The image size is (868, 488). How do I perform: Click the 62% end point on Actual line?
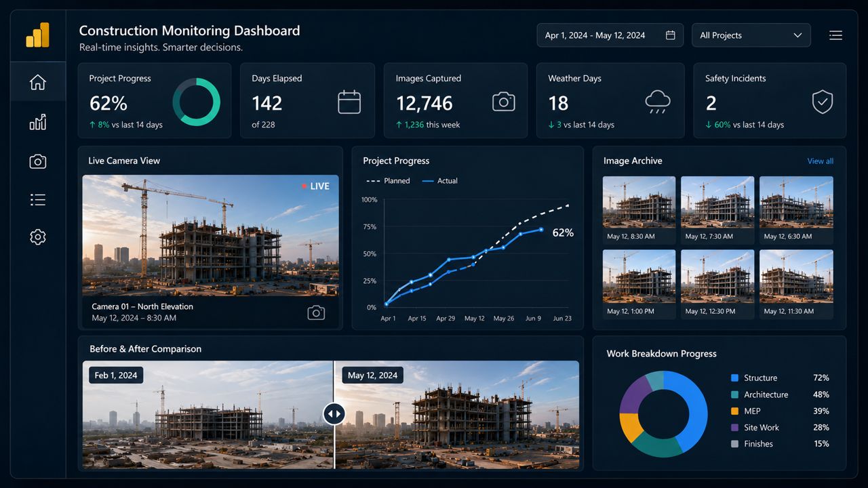point(541,230)
